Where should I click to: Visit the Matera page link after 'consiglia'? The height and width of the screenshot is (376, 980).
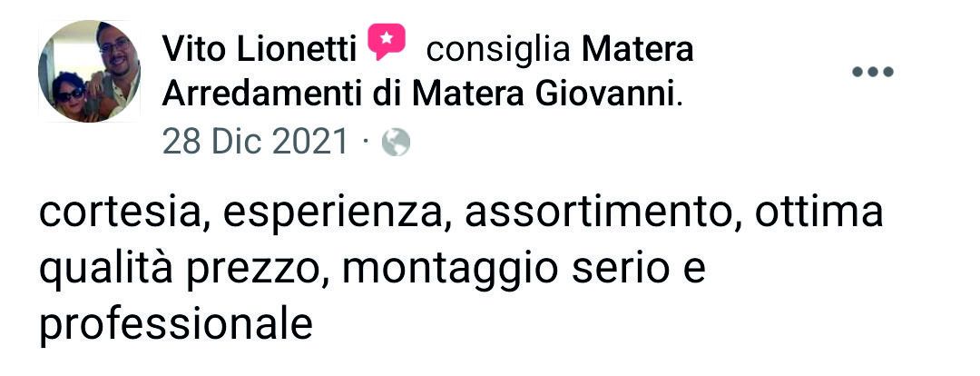click(638, 50)
